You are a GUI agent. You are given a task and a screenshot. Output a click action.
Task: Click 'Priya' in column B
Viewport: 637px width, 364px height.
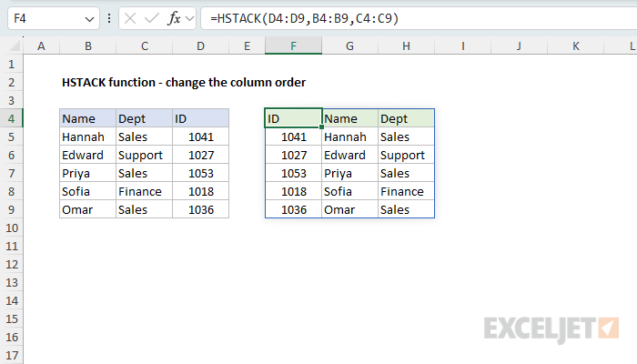pyautogui.click(x=87, y=174)
